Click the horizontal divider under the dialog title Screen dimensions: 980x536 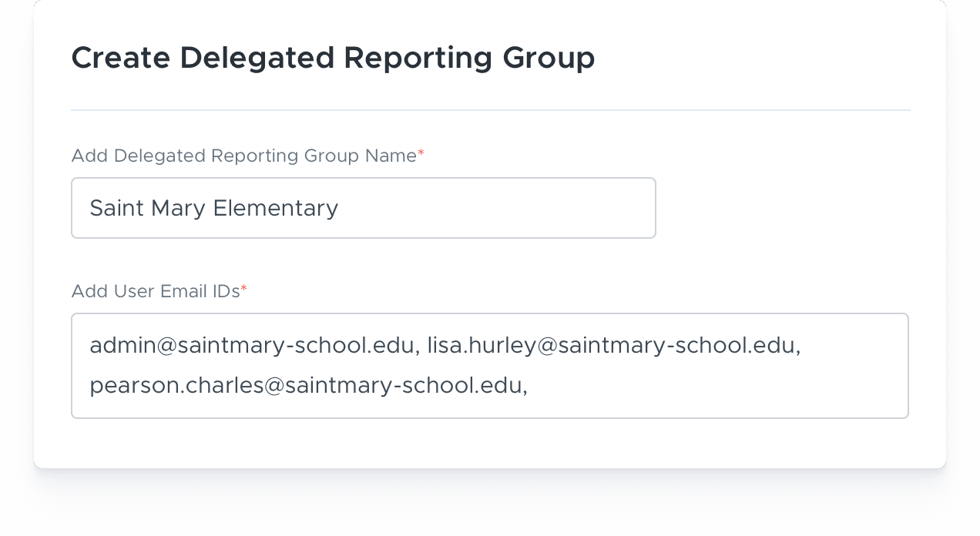coord(490,110)
